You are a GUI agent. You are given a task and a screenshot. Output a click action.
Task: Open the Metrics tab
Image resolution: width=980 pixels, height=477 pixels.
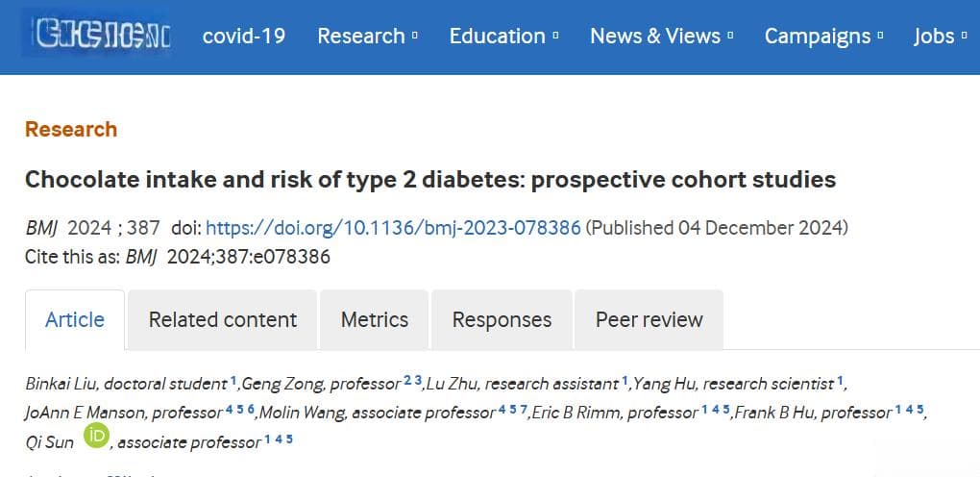[x=375, y=320]
